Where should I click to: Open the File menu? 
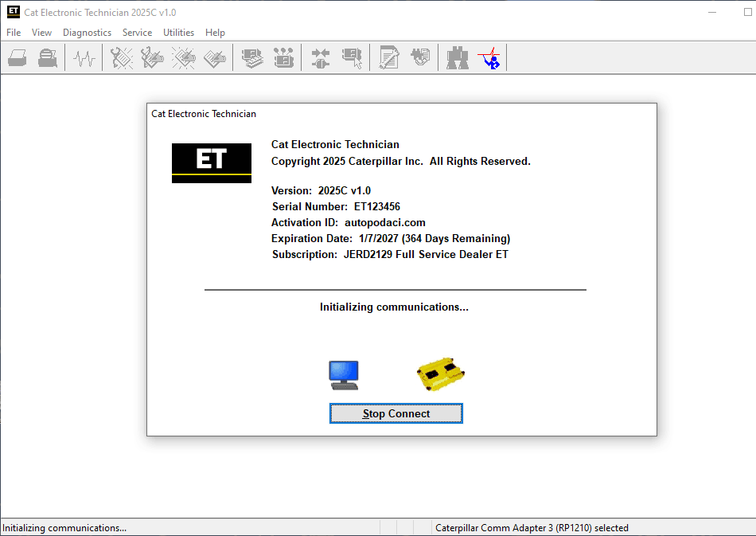pyautogui.click(x=14, y=33)
